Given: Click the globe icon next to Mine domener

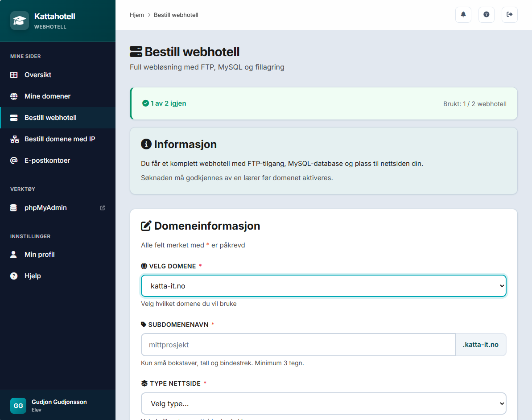Looking at the screenshot, I should click(x=14, y=96).
